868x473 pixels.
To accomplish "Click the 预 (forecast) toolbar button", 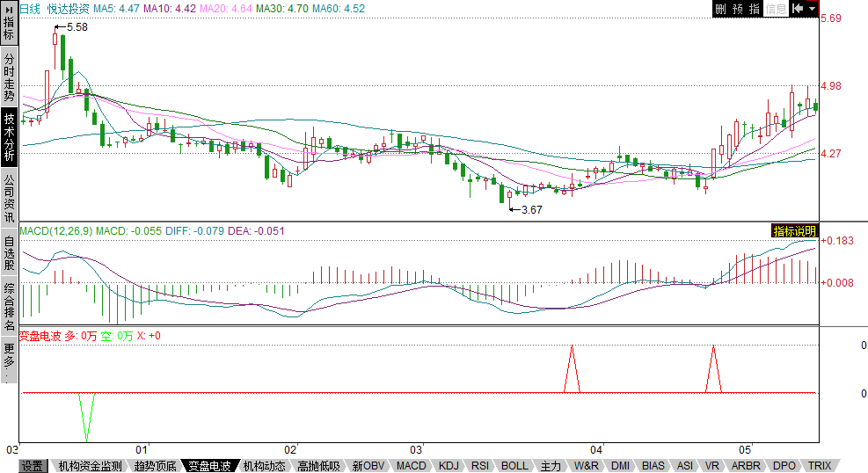I will tap(738, 9).
